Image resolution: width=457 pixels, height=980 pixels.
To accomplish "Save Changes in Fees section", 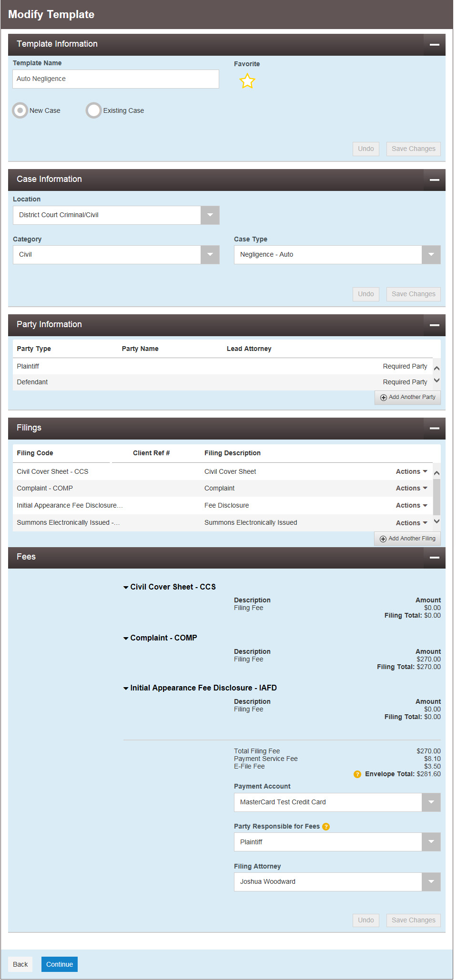I will [x=414, y=920].
